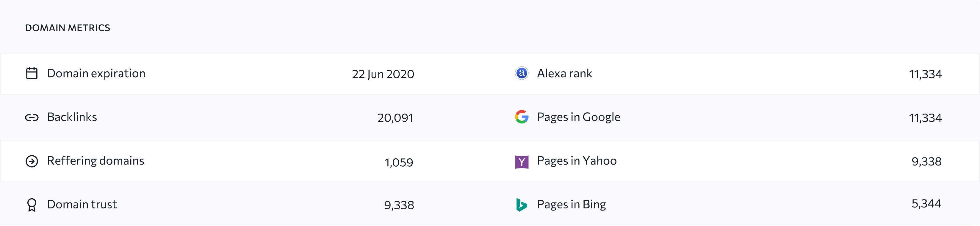Click the award ribbon Domain trust icon

pos(32,205)
